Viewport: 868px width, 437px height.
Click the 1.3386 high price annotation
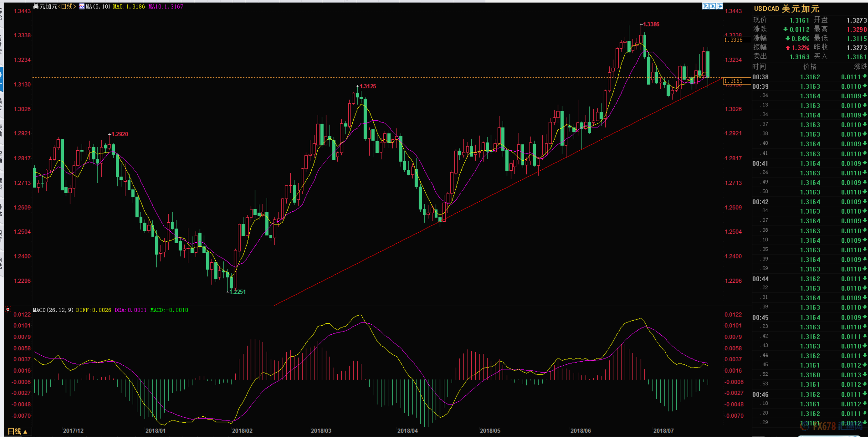point(651,24)
